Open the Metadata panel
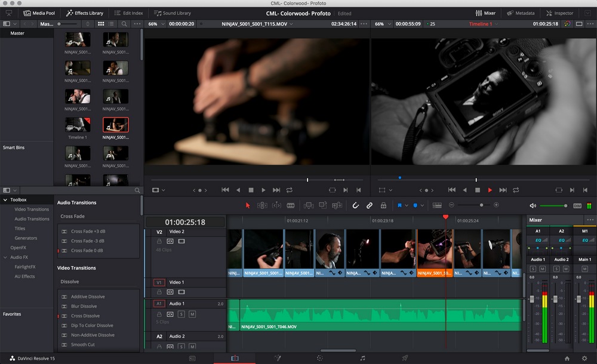The height and width of the screenshot is (364, 597). 521,13
